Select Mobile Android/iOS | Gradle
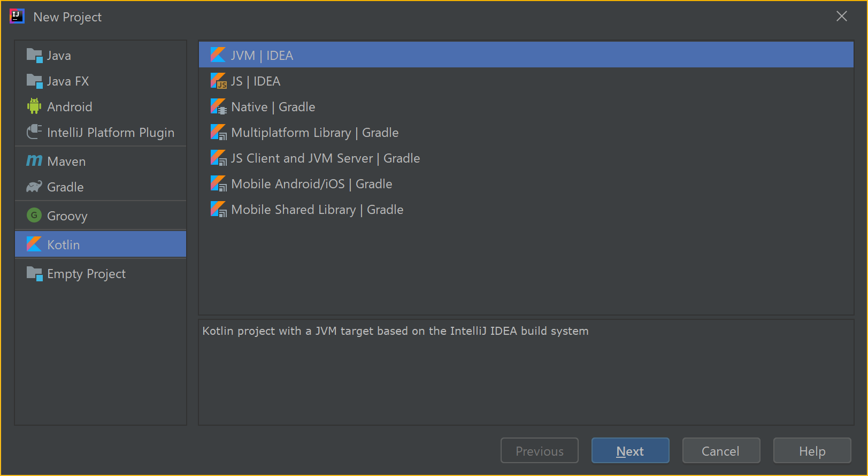The image size is (868, 476). (x=311, y=183)
